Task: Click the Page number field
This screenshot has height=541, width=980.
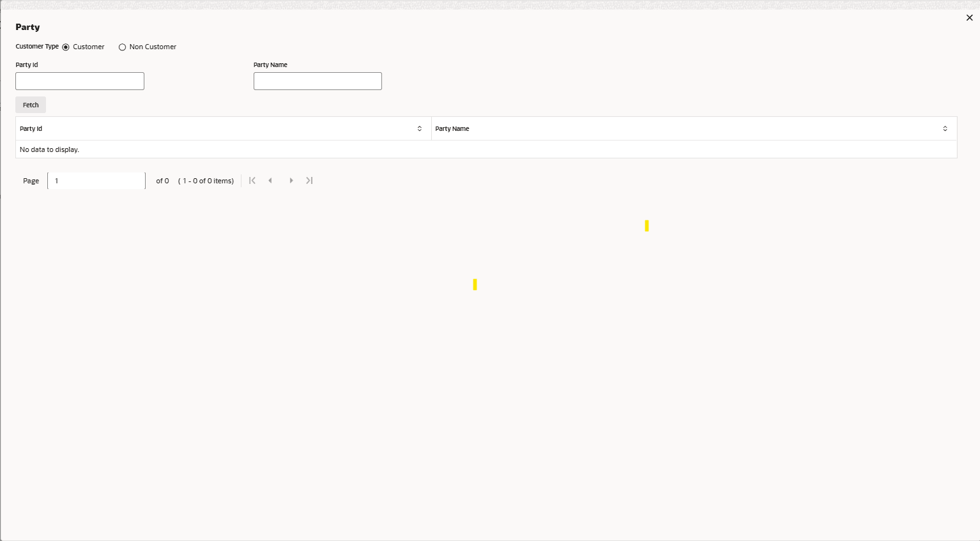Action: pos(96,181)
